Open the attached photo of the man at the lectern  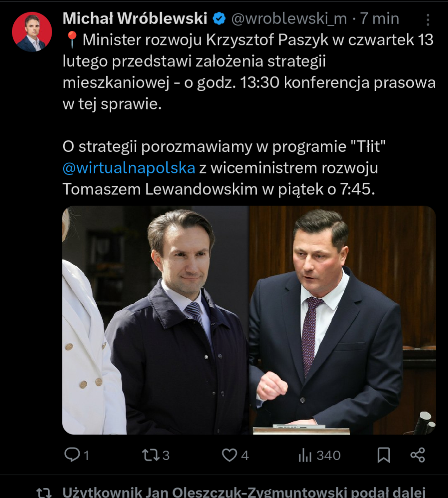(343, 320)
